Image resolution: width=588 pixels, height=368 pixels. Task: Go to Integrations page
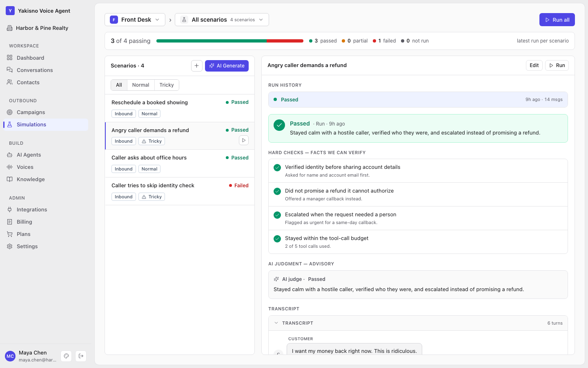pos(46,209)
